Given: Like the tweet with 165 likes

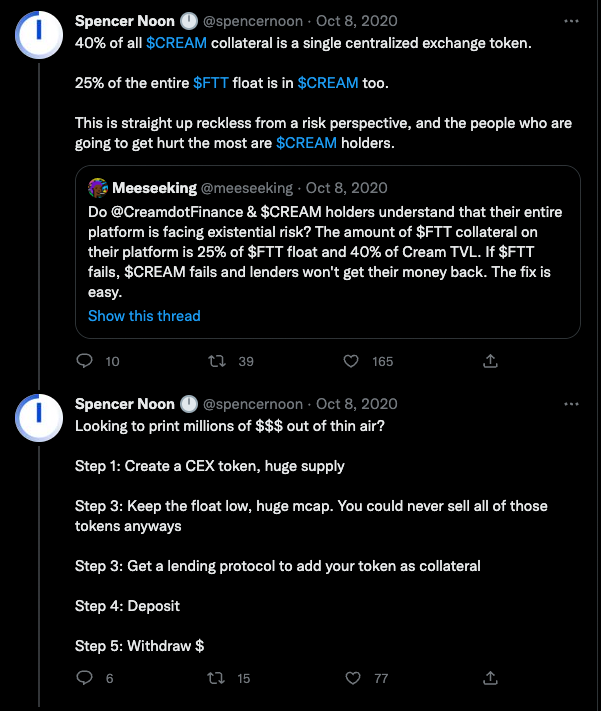Looking at the screenshot, I should click(x=351, y=361).
